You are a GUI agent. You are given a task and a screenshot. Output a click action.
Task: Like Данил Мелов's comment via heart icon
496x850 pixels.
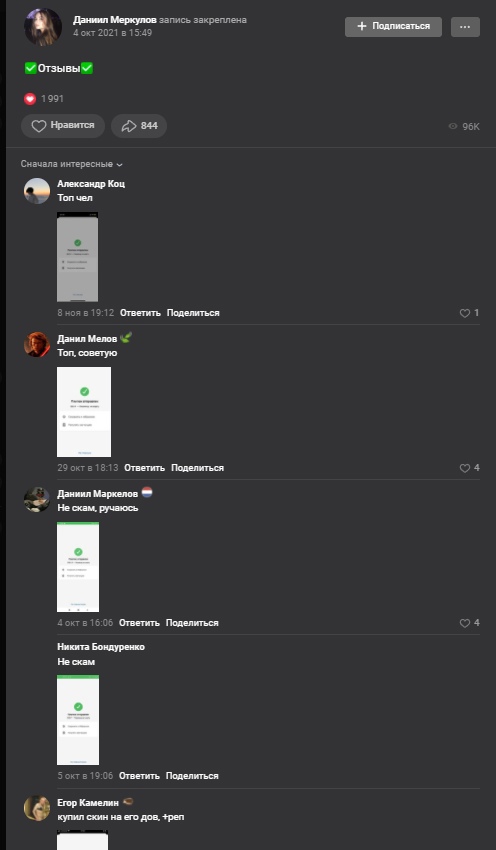(465, 468)
